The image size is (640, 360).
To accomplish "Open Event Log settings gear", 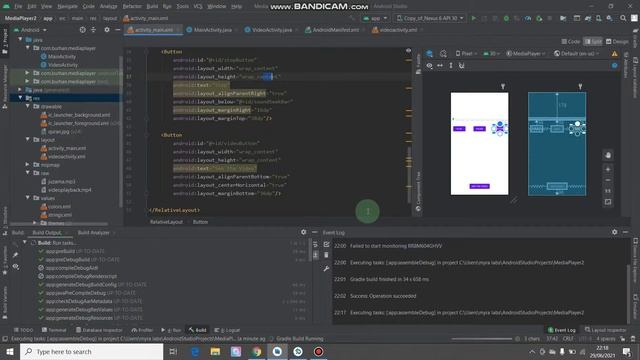I will 615,232.
